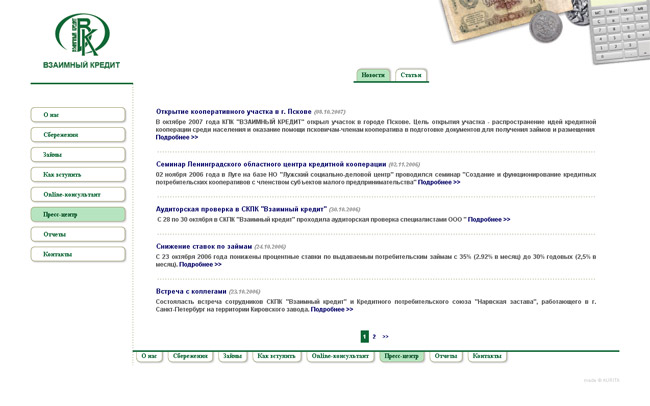Screen dimensions: 650x406
Task: Select Займы in the sidebar menu
Action: point(78,155)
